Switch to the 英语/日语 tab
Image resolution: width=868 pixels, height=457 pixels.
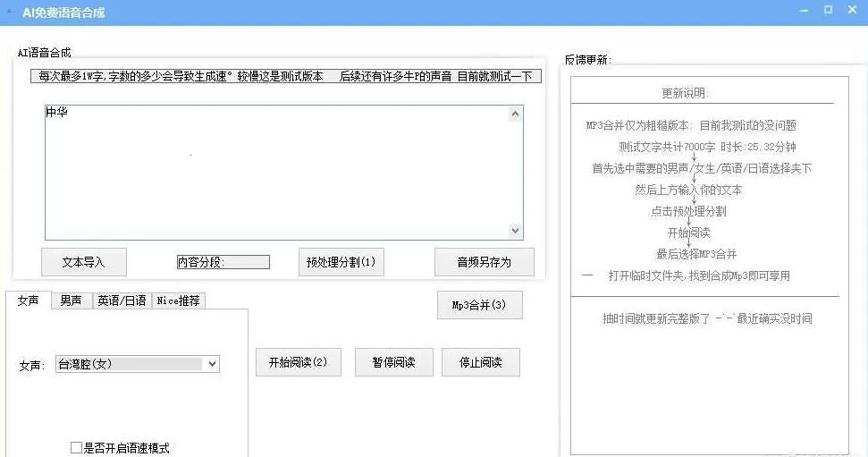coord(122,300)
